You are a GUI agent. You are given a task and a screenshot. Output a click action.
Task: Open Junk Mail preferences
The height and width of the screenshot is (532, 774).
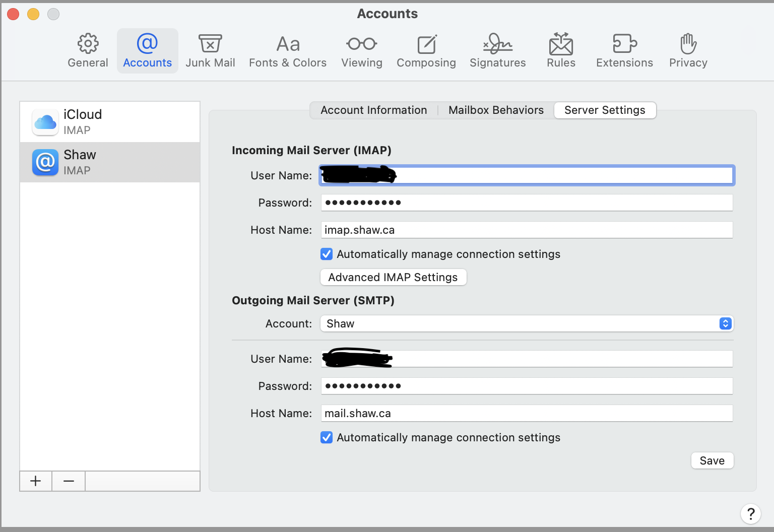[x=210, y=51]
